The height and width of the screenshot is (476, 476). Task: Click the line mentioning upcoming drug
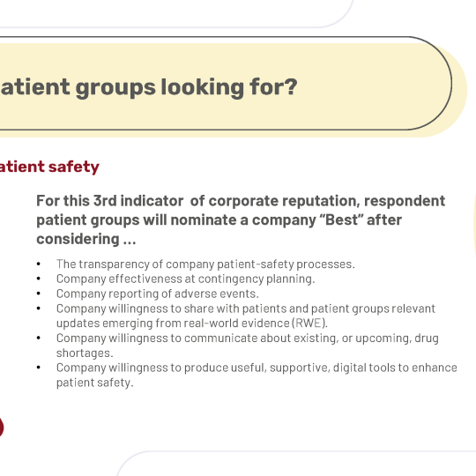pos(248,338)
